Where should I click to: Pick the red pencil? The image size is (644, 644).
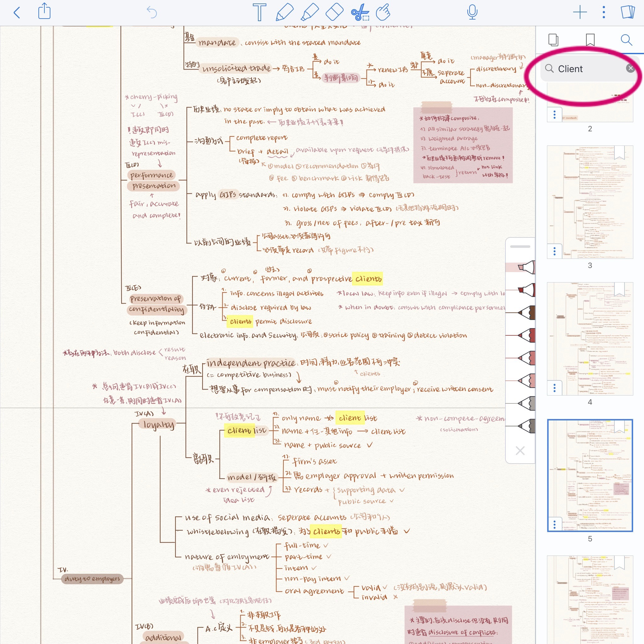pyautogui.click(x=521, y=335)
